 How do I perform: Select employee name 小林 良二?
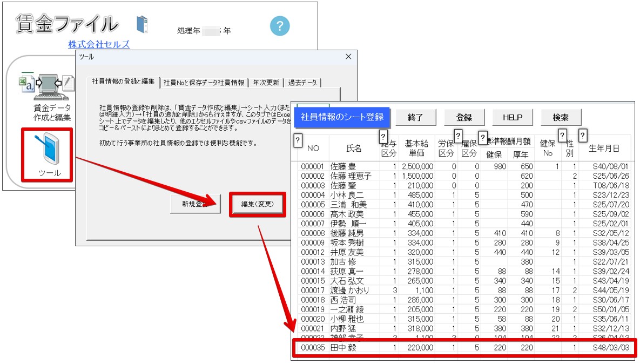(x=347, y=195)
